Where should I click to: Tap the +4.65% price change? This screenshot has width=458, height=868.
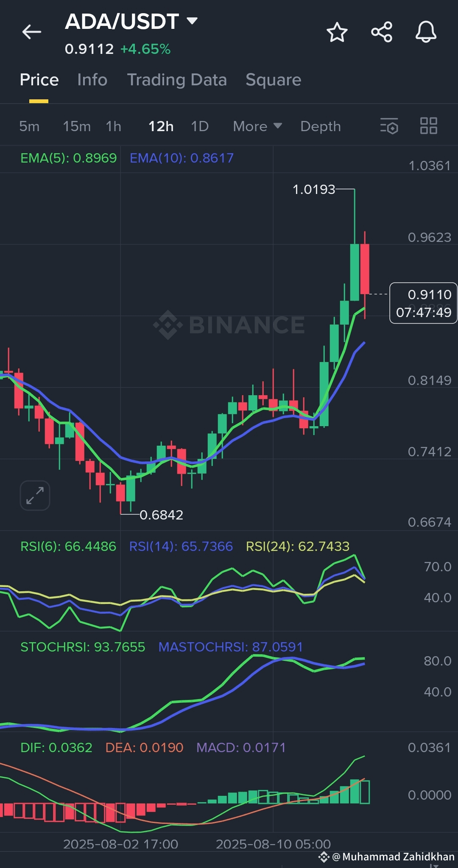coord(145,49)
